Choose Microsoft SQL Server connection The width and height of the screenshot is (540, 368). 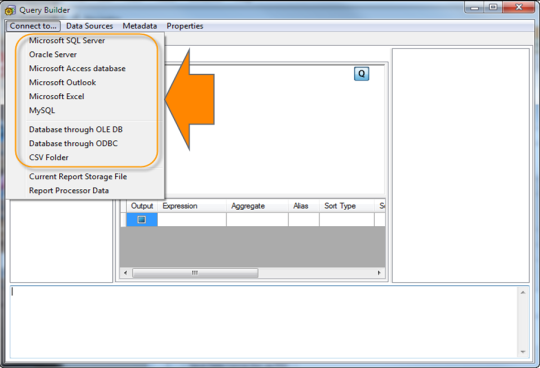67,41
